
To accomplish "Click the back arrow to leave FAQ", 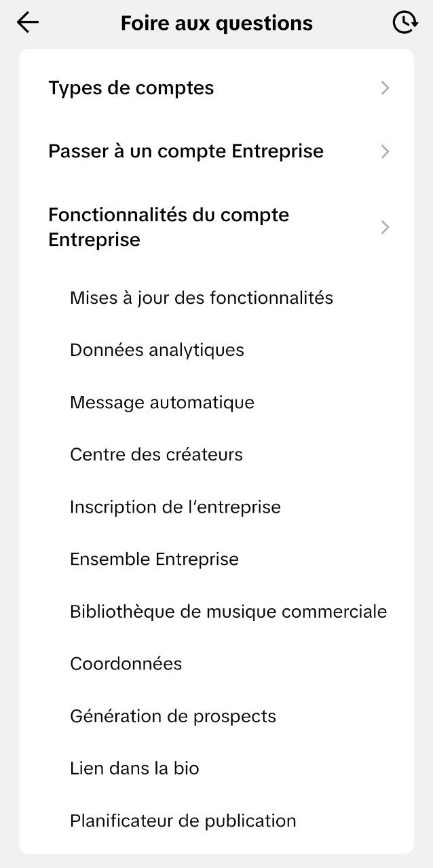I will click(x=27, y=22).
